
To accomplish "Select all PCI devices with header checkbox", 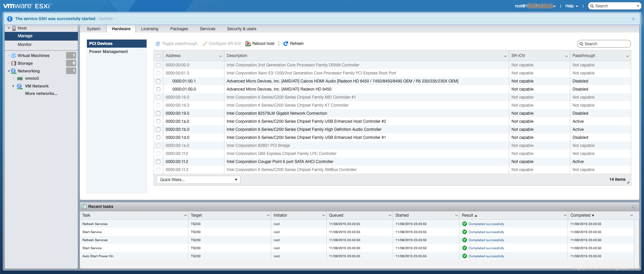I will pos(158,56).
